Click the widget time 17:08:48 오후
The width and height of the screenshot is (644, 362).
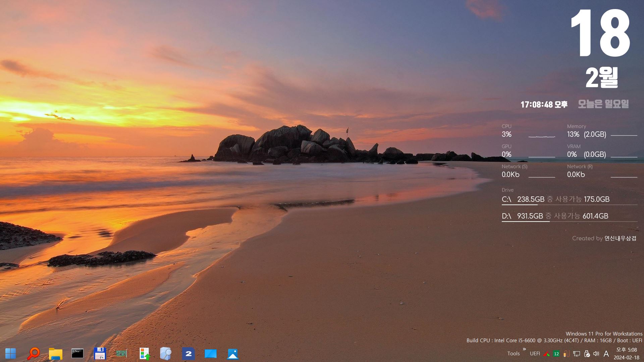click(544, 105)
